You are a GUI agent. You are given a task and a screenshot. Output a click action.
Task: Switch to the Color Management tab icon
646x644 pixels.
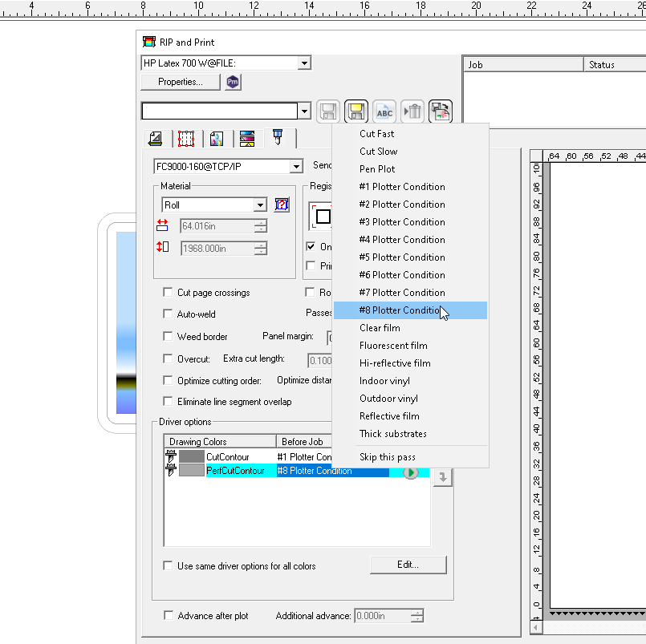click(217, 139)
